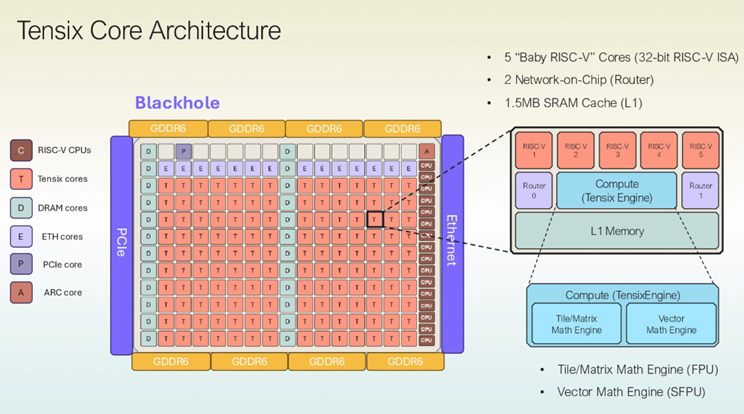The image size is (744, 414).
Task: Click the Tensix Core Architecture title
Action: 149,30
